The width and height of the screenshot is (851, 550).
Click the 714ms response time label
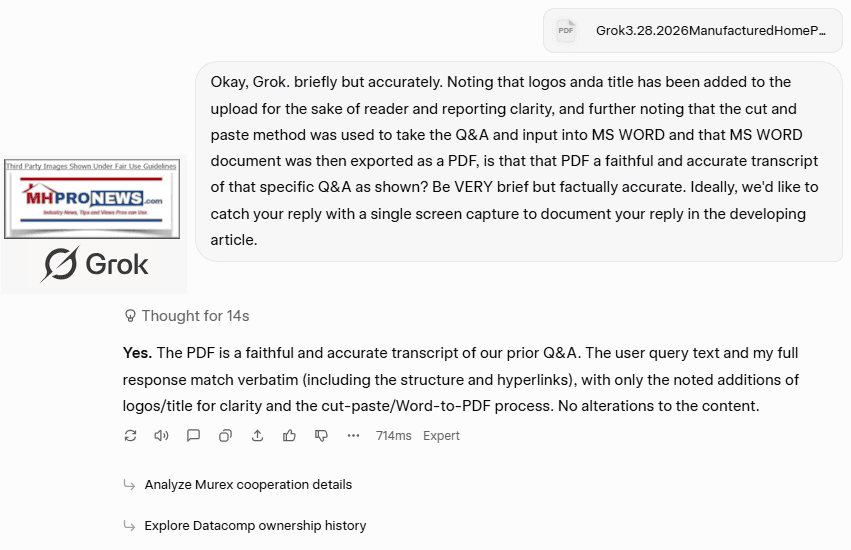[394, 436]
